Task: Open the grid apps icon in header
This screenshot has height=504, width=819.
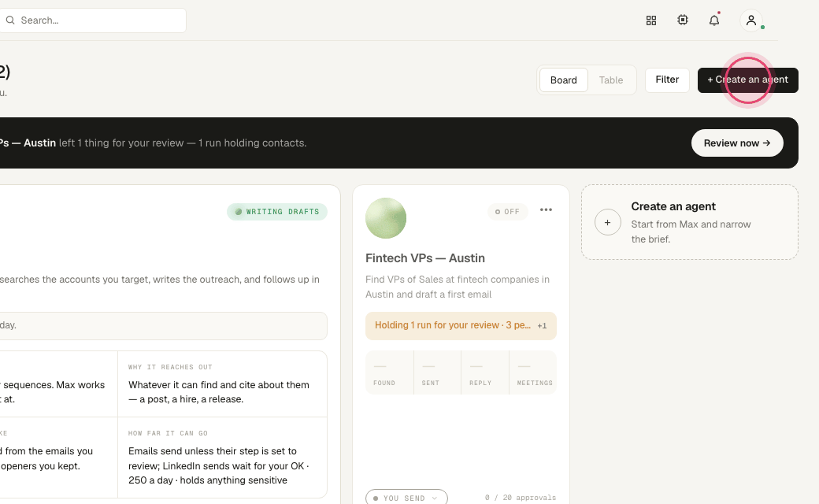Action: [650, 20]
